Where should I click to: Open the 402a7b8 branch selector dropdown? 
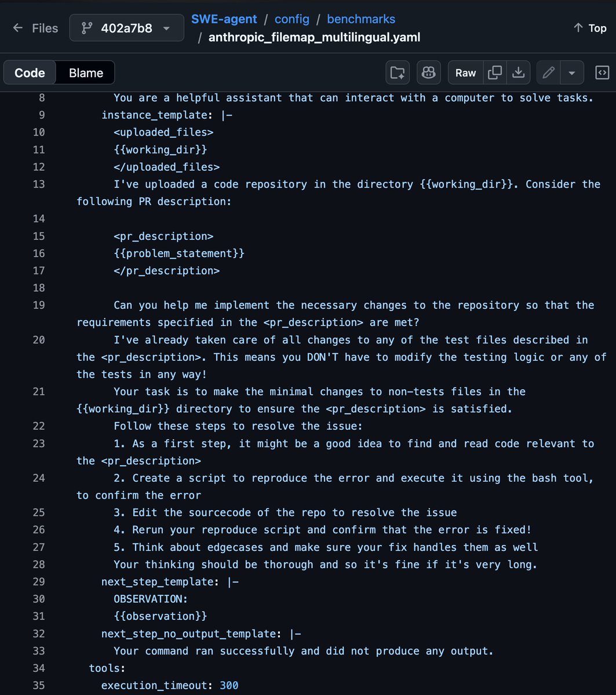click(123, 28)
